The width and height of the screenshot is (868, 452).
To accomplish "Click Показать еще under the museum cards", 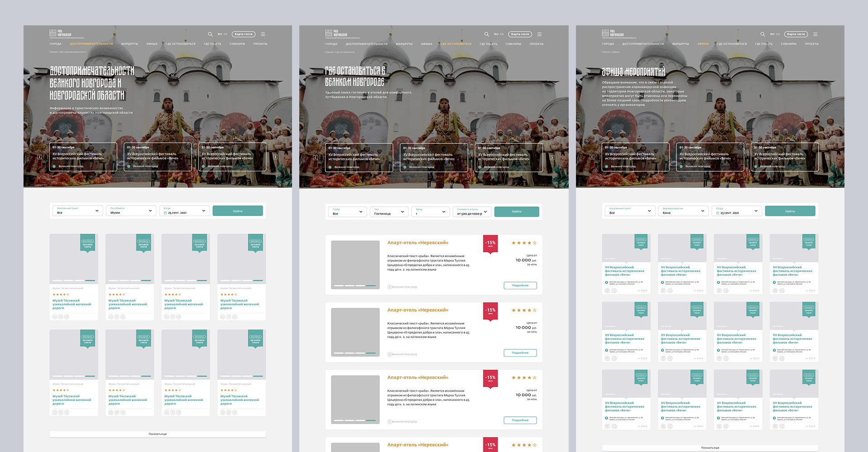I will coord(158,434).
